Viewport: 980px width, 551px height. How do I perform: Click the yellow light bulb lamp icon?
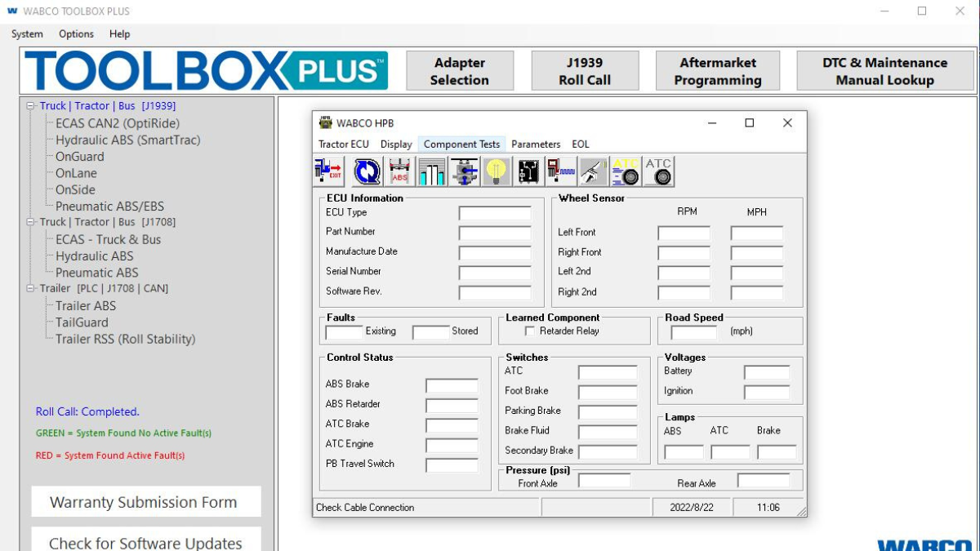[497, 171]
